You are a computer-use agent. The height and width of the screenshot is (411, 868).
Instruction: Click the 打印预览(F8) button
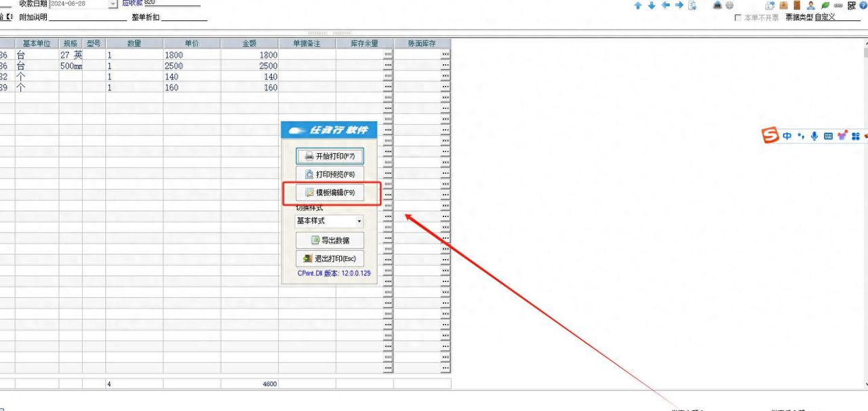click(330, 174)
